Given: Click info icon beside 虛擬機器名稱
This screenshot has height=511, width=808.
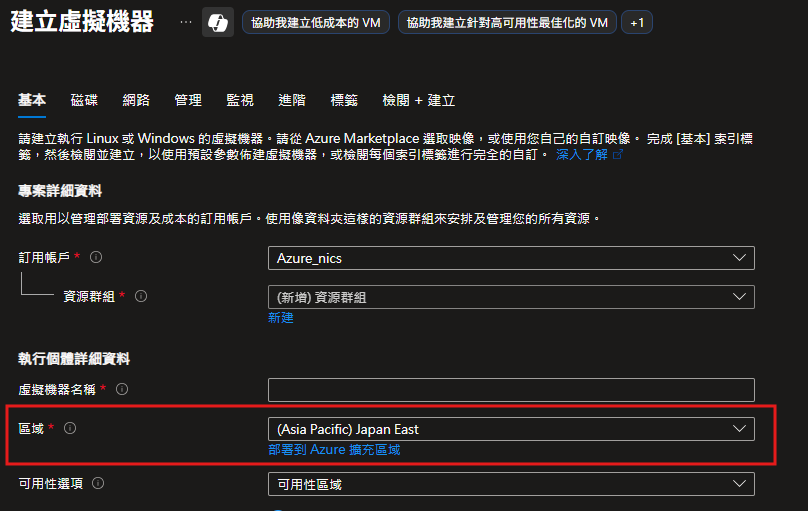Looking at the screenshot, I should 122,389.
